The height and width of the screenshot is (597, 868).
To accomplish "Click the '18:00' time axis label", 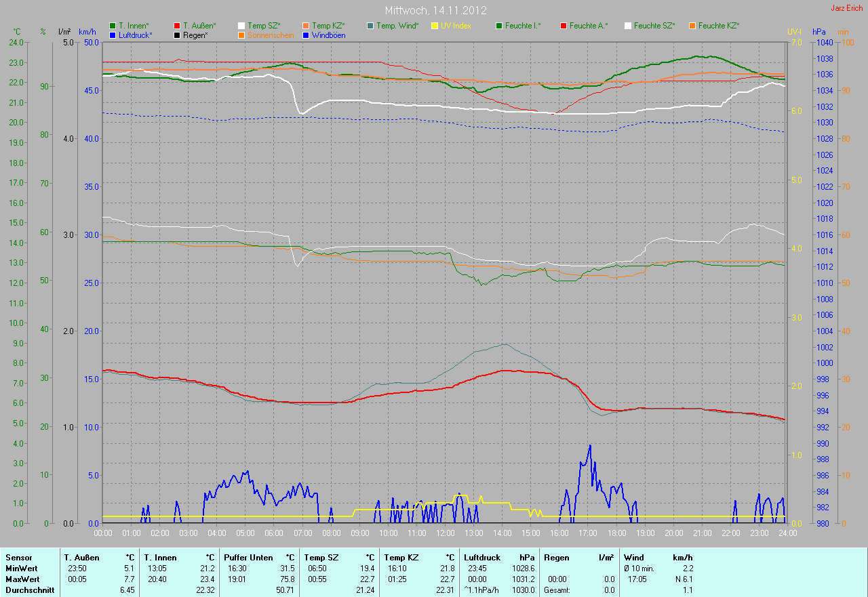I will click(616, 533).
